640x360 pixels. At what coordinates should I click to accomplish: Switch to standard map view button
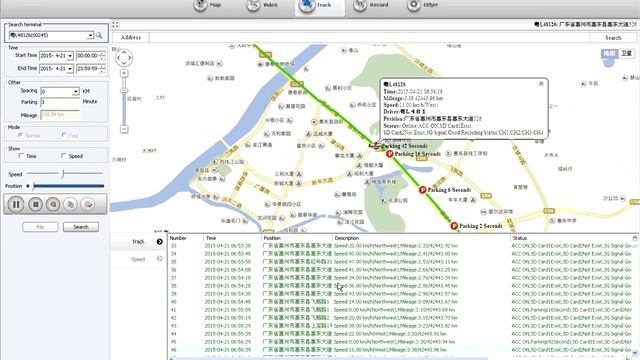click(609, 53)
